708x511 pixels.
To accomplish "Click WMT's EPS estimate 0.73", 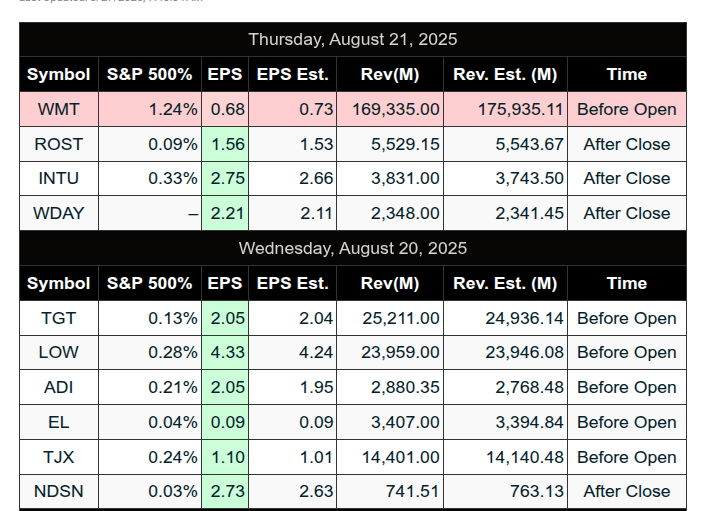I will point(293,109).
